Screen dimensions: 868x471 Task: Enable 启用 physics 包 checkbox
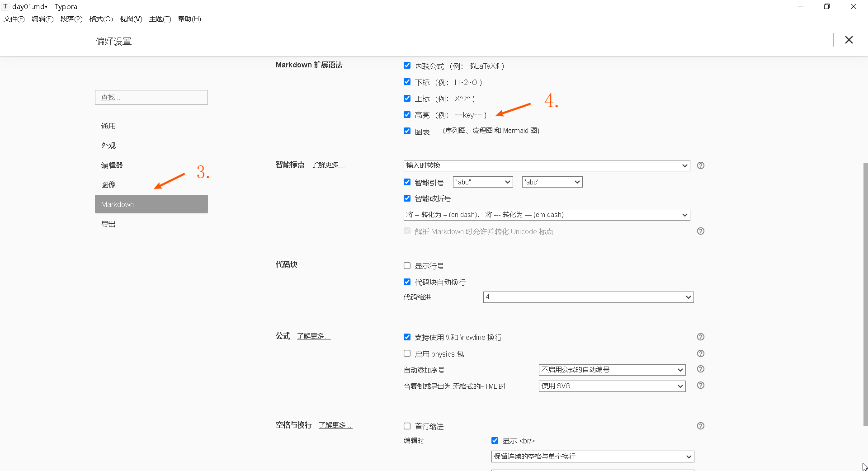tap(407, 353)
